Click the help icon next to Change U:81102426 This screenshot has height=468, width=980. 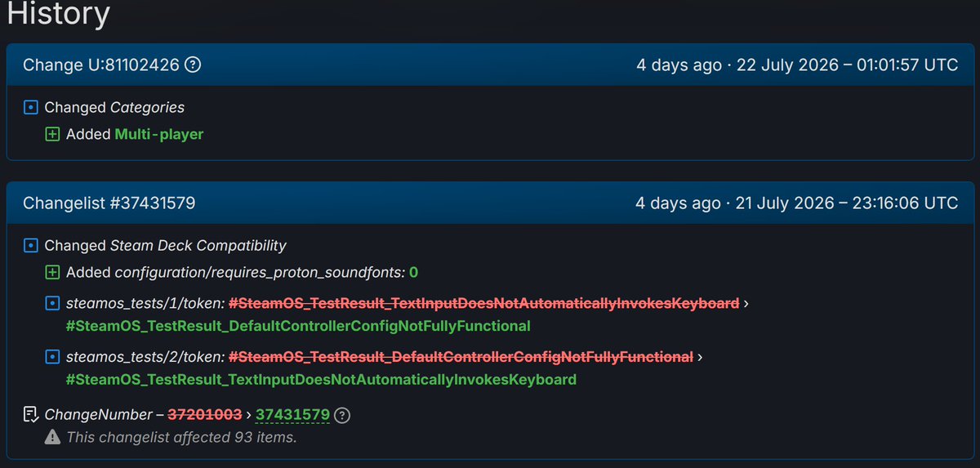click(193, 65)
